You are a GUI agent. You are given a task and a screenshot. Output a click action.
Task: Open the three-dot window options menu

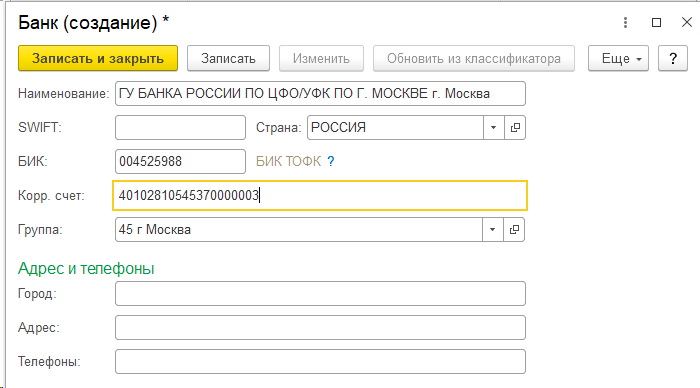click(x=625, y=22)
